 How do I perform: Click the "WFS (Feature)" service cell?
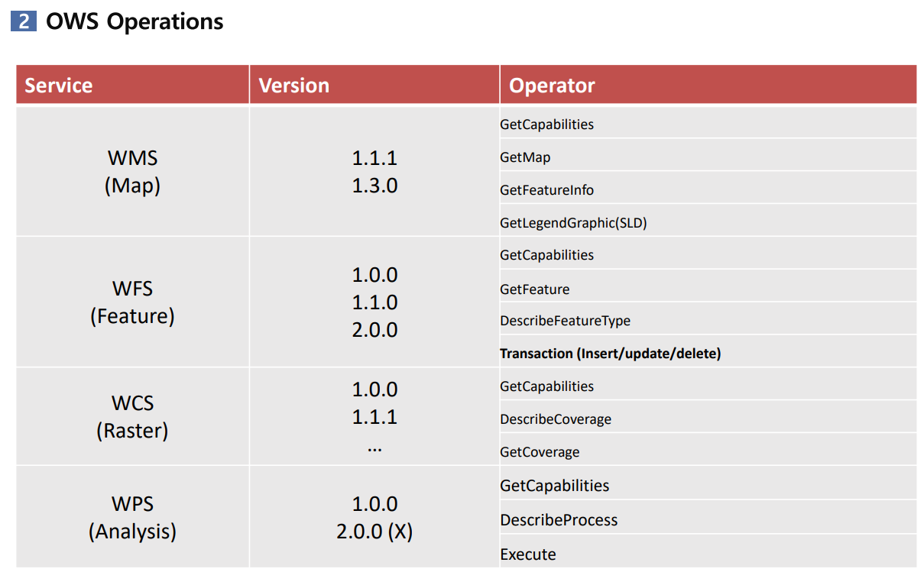tap(133, 302)
